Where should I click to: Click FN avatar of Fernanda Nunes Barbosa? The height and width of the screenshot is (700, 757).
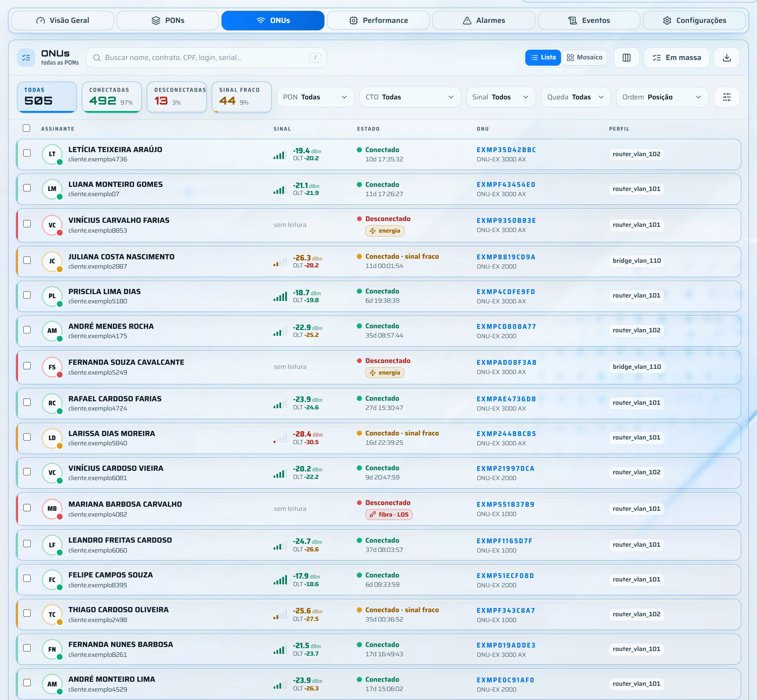pos(52,650)
